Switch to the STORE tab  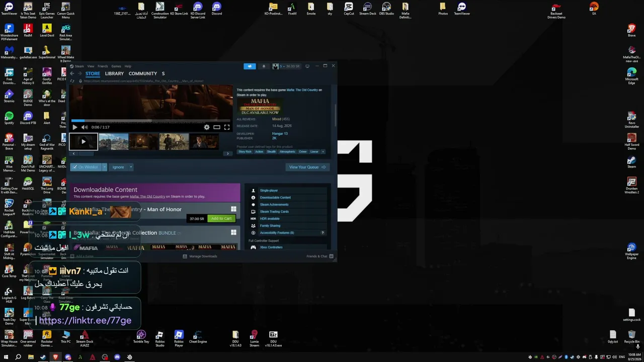point(93,73)
